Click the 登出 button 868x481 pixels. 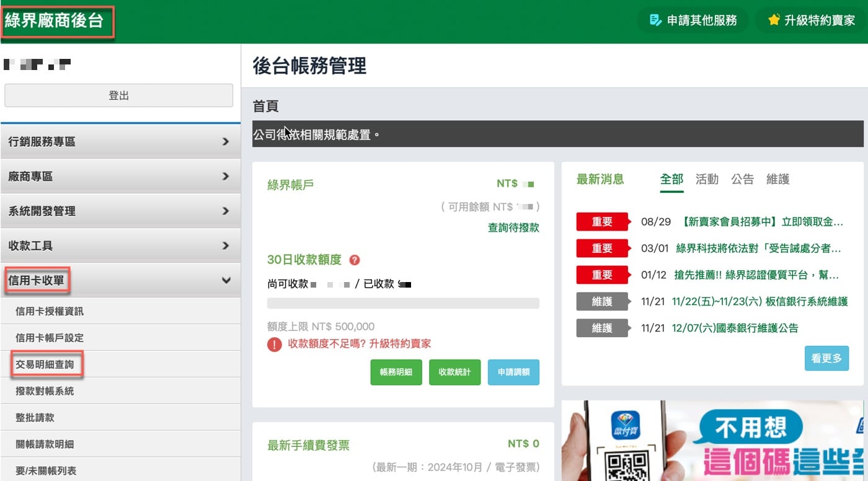[x=118, y=95]
